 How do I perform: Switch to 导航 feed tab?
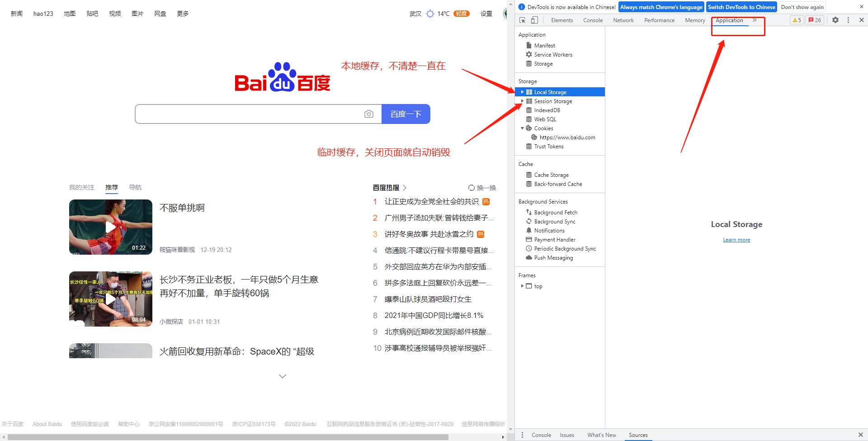pyautogui.click(x=135, y=187)
